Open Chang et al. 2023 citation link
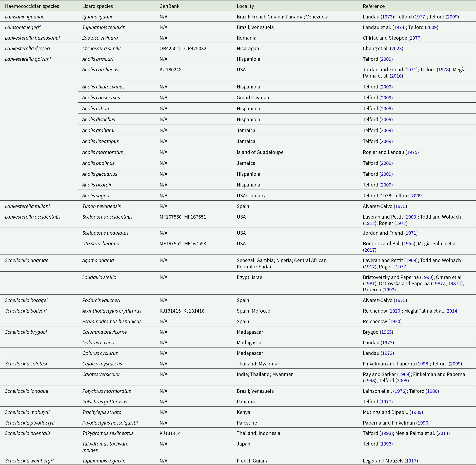Image resolution: width=476 pixels, height=465 pixels. (x=396, y=48)
